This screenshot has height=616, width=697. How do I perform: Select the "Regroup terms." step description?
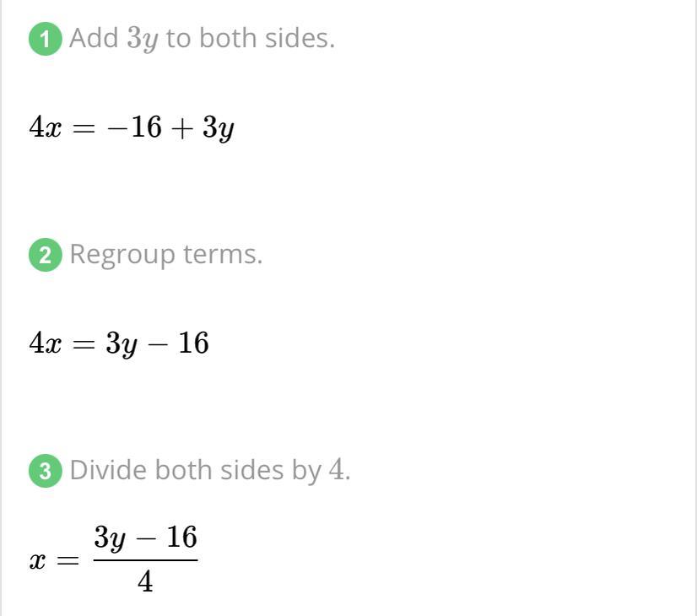coord(166,256)
